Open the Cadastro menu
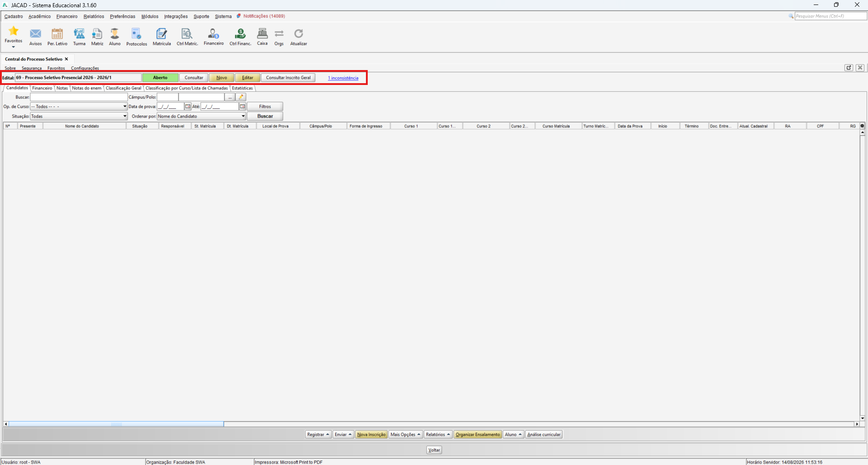868x465 pixels. (x=14, y=16)
